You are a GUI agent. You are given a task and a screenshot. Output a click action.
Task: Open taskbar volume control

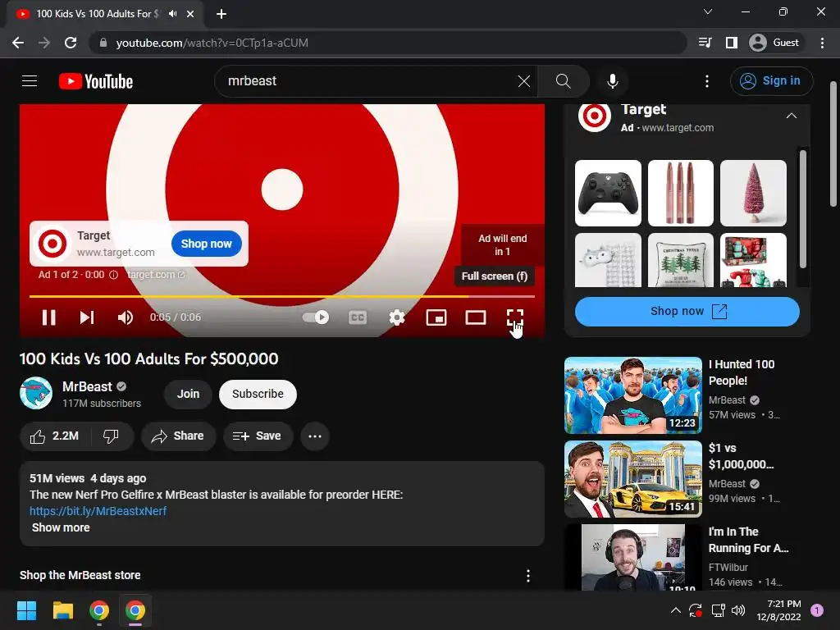pos(738,610)
